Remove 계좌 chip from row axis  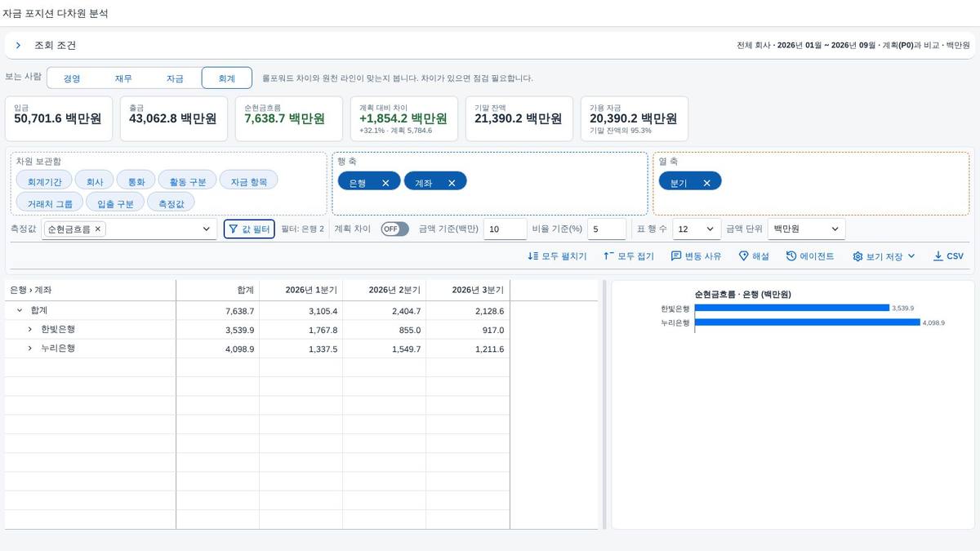(452, 183)
